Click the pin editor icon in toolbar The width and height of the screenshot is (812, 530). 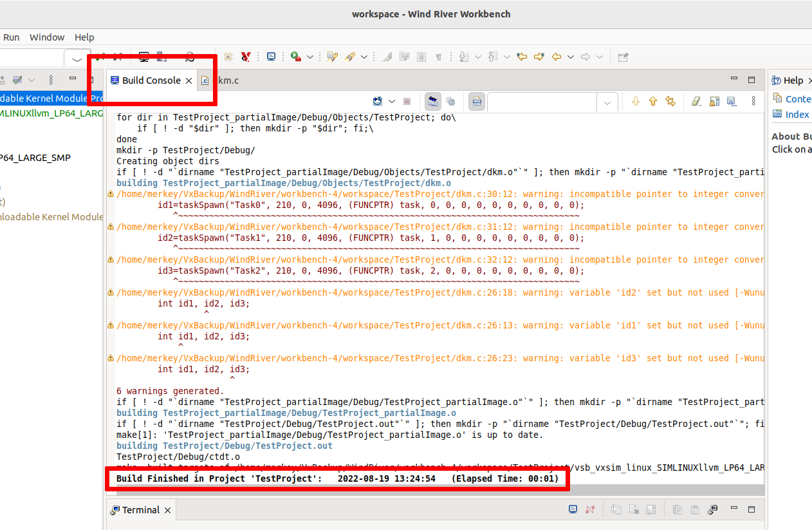[x=623, y=57]
